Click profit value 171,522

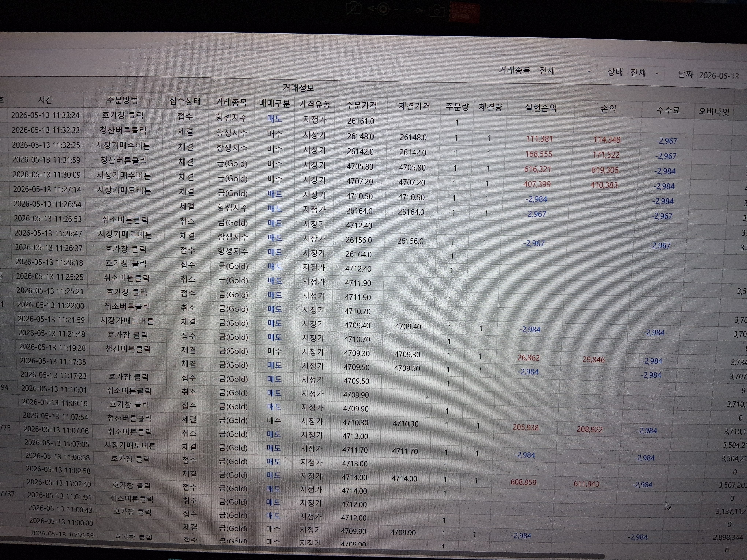pyautogui.click(x=606, y=155)
